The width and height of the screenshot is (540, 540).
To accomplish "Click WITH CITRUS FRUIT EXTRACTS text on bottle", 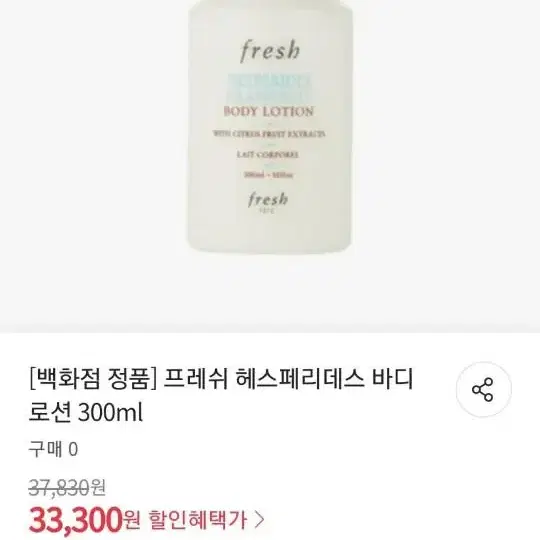I will pyautogui.click(x=269, y=134).
